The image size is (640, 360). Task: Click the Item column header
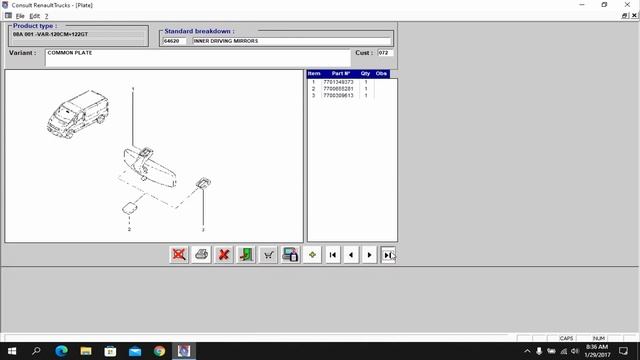[314, 73]
